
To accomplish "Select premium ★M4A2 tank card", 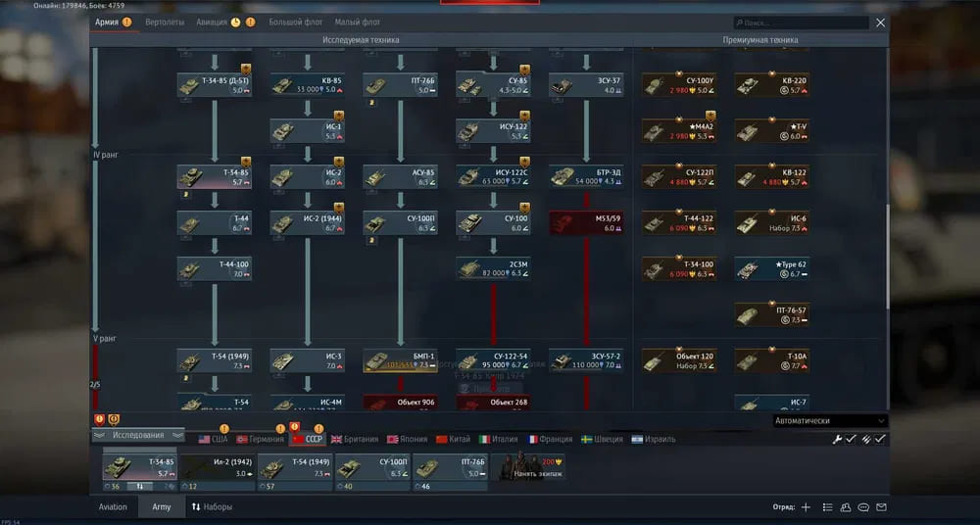I will 679,131.
